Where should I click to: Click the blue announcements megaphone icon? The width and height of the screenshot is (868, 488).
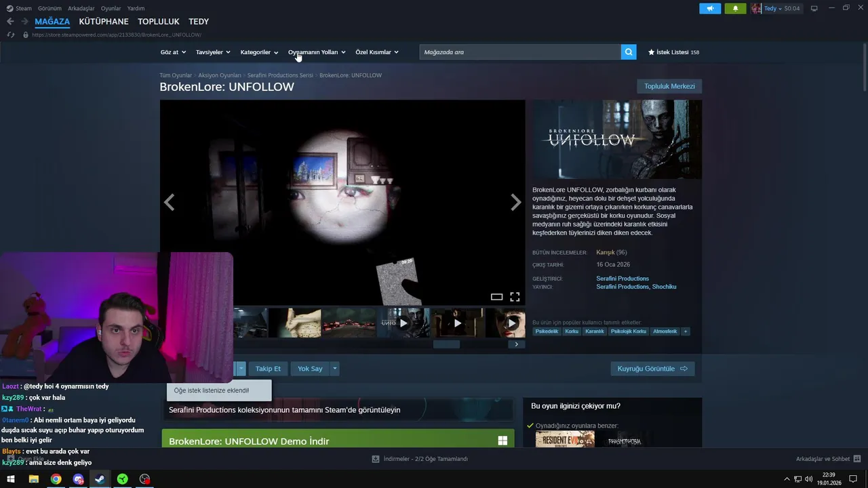[x=710, y=9]
